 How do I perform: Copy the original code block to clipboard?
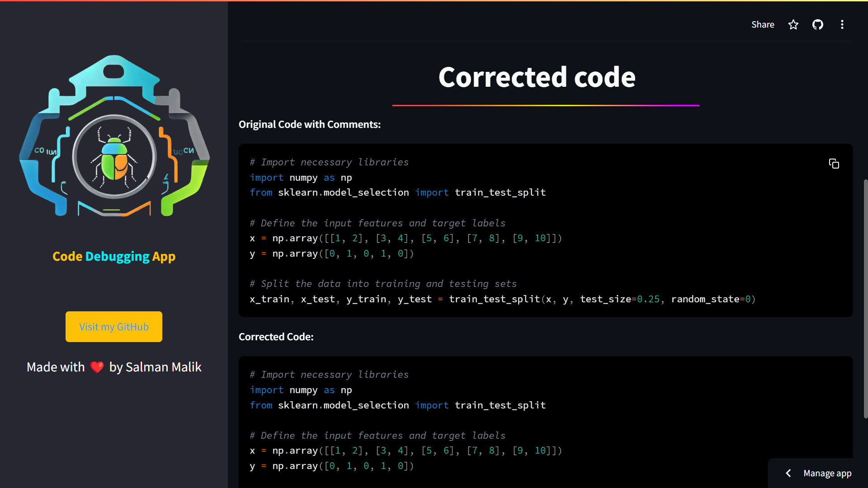[x=834, y=164]
